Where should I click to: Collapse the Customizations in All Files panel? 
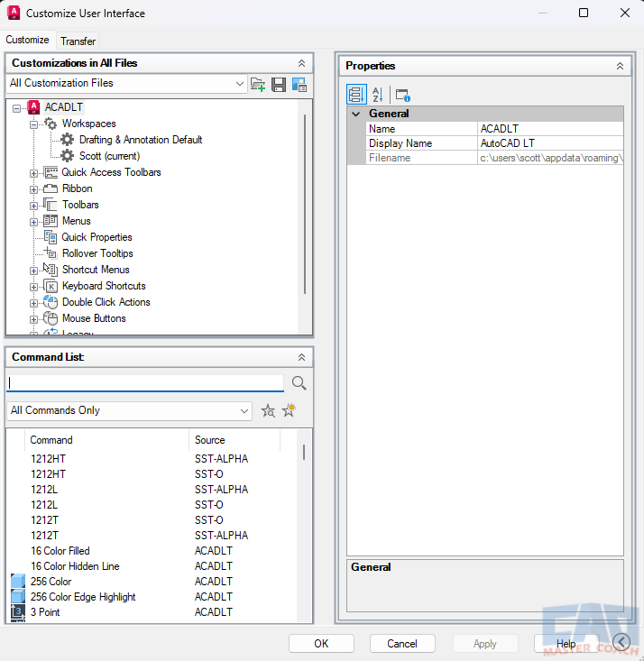click(x=301, y=63)
